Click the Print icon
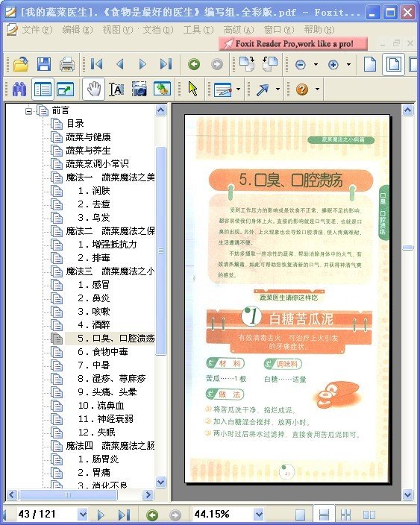 [x=67, y=64]
